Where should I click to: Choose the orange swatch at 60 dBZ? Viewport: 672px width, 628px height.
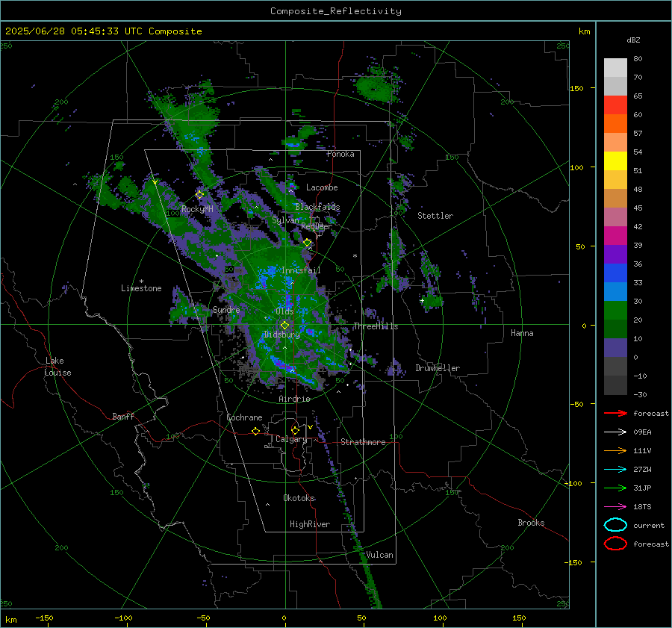(615, 123)
